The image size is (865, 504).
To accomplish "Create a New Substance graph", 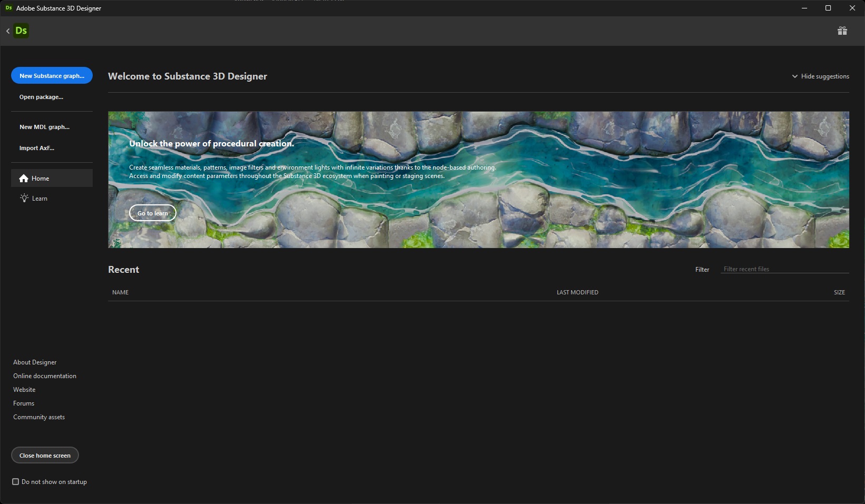I will pyautogui.click(x=52, y=76).
